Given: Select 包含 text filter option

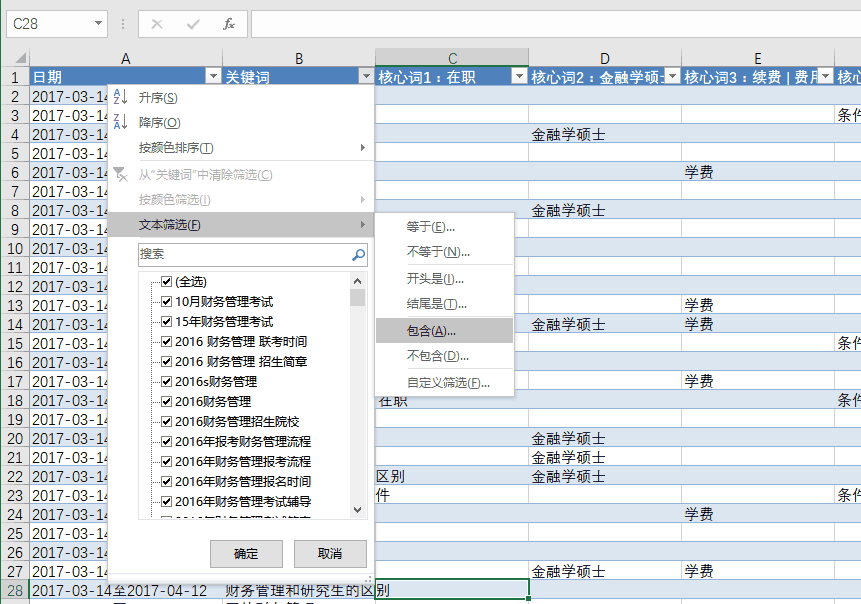Looking at the screenshot, I should (431, 331).
